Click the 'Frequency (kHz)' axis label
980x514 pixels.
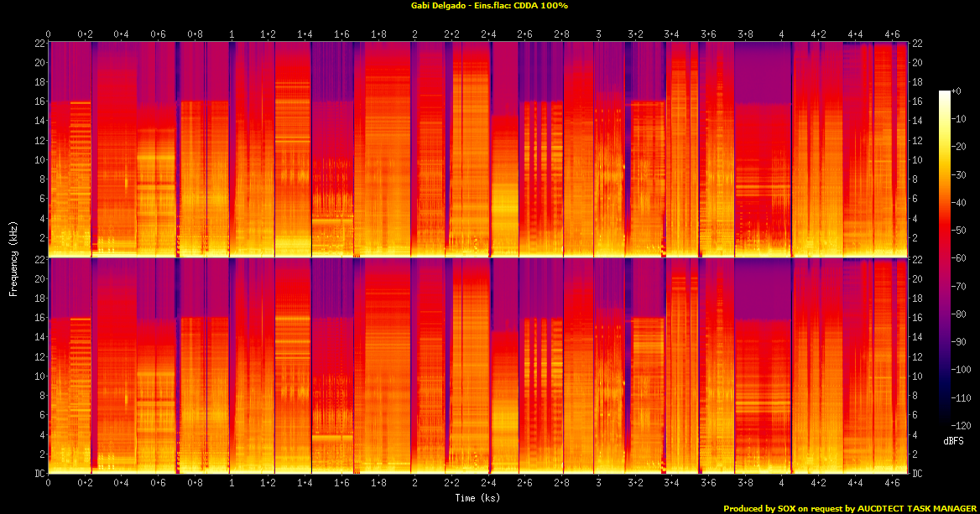(13, 257)
